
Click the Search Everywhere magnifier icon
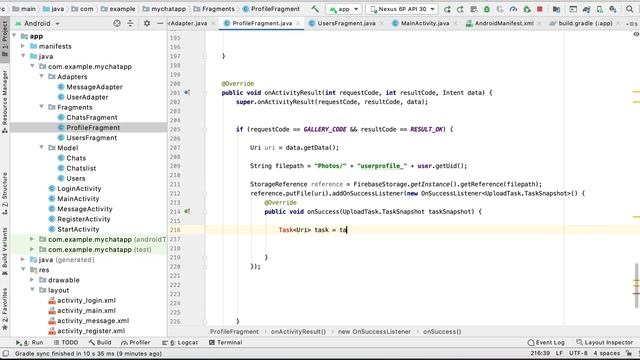pyautogui.click(x=629, y=9)
